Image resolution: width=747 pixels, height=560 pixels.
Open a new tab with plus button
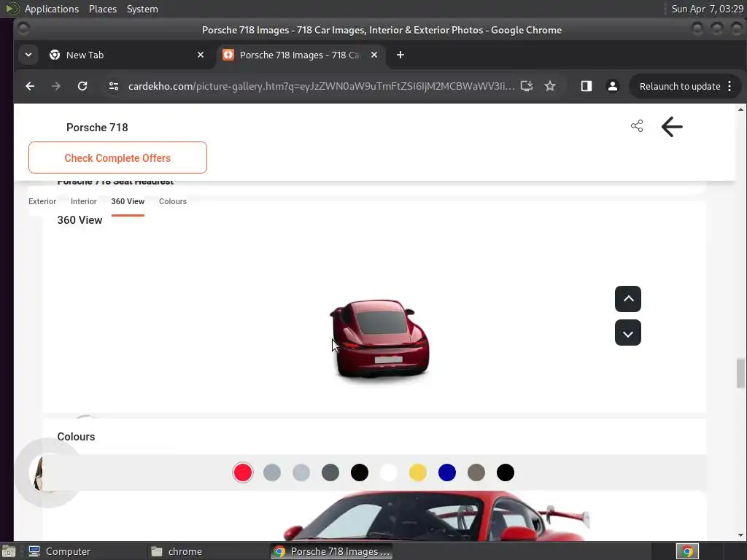pos(400,55)
